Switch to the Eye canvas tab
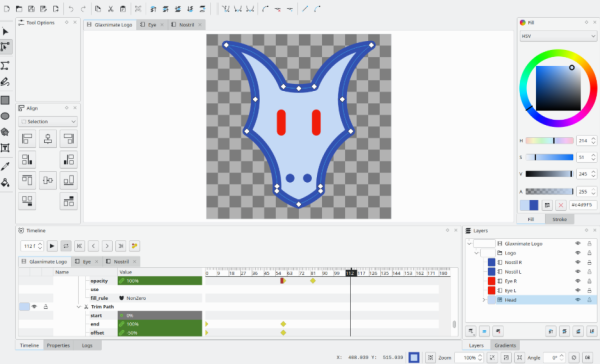Image resolution: width=600 pixels, height=364 pixels. (x=152, y=24)
